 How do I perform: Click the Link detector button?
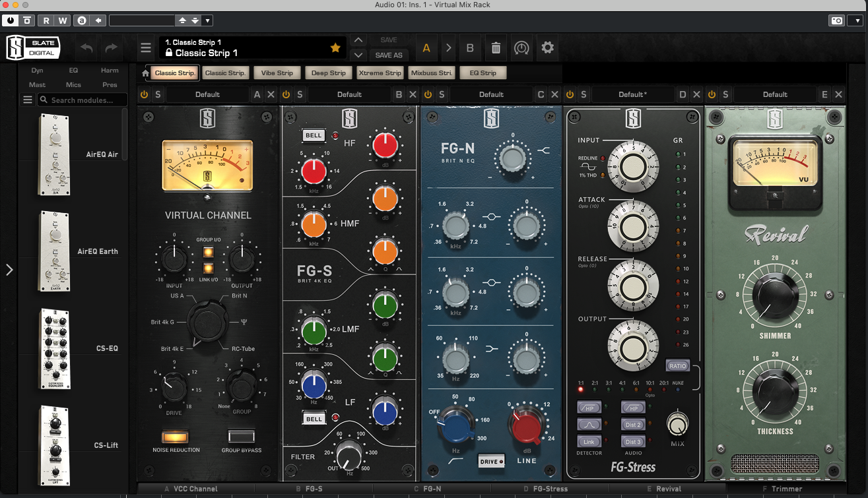point(589,441)
